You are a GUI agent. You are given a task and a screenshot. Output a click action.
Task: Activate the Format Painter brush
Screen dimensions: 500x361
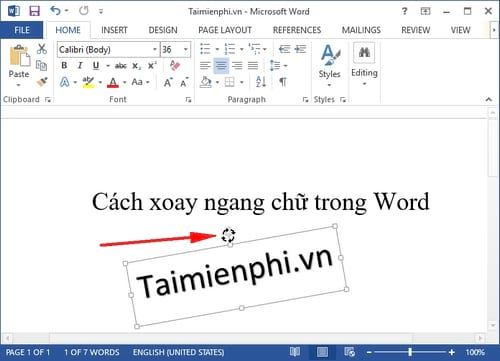42,82
